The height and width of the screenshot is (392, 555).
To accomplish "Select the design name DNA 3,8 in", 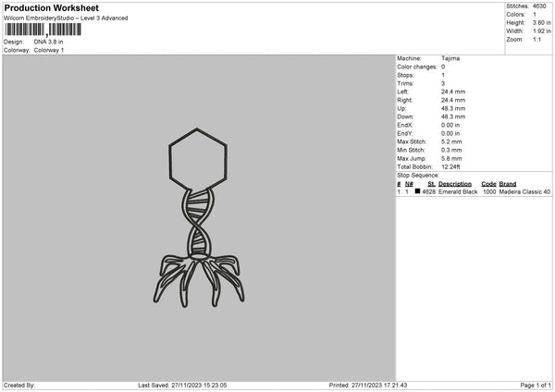I will click(48, 42).
